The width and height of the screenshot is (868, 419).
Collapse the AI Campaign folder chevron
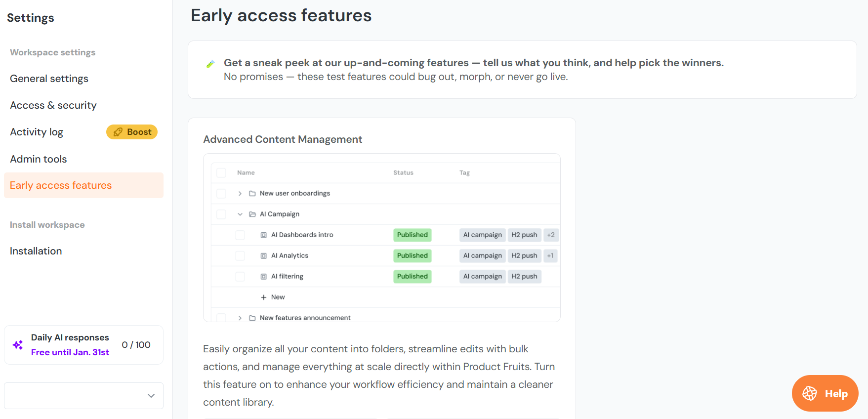(x=240, y=214)
